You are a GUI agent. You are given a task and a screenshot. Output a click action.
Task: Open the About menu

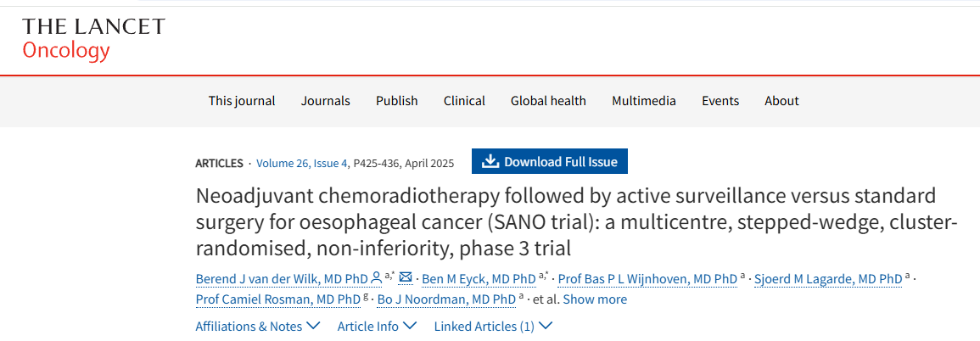pos(781,100)
